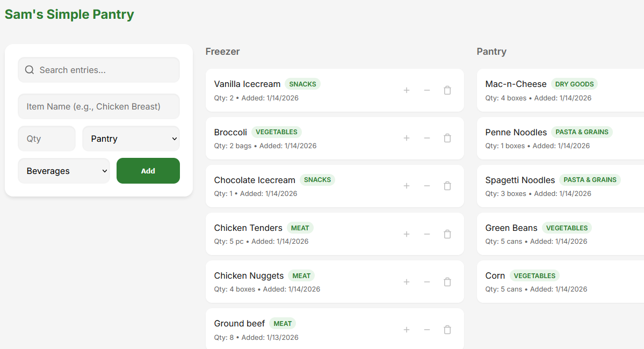Image resolution: width=644 pixels, height=349 pixels.
Task: Expand the Beverages category dropdown
Action: (64, 171)
